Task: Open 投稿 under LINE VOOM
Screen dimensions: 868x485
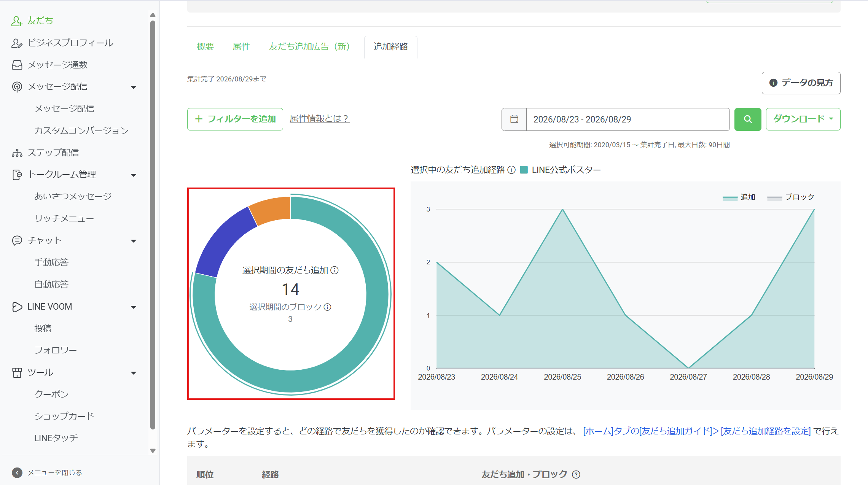Action: (43, 329)
